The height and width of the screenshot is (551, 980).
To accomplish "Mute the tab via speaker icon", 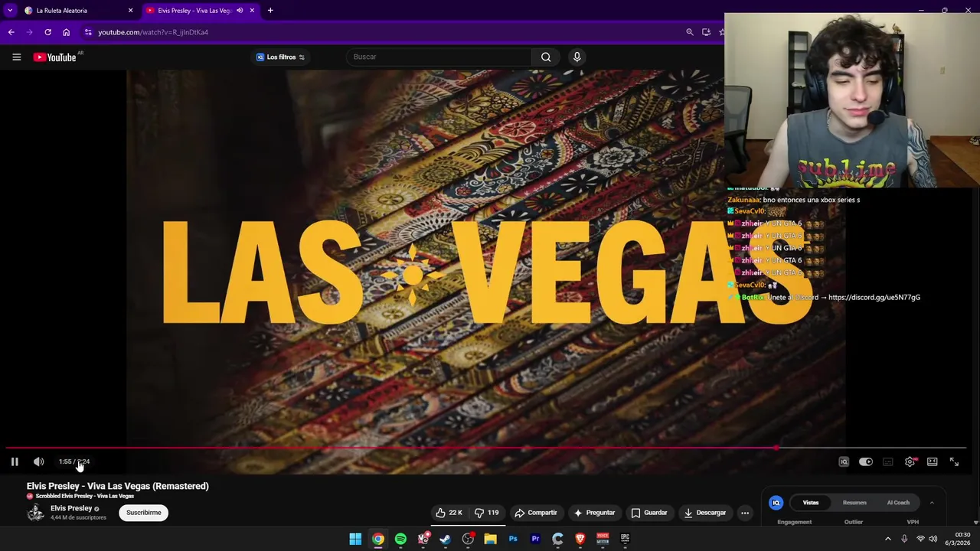I will pyautogui.click(x=240, y=11).
